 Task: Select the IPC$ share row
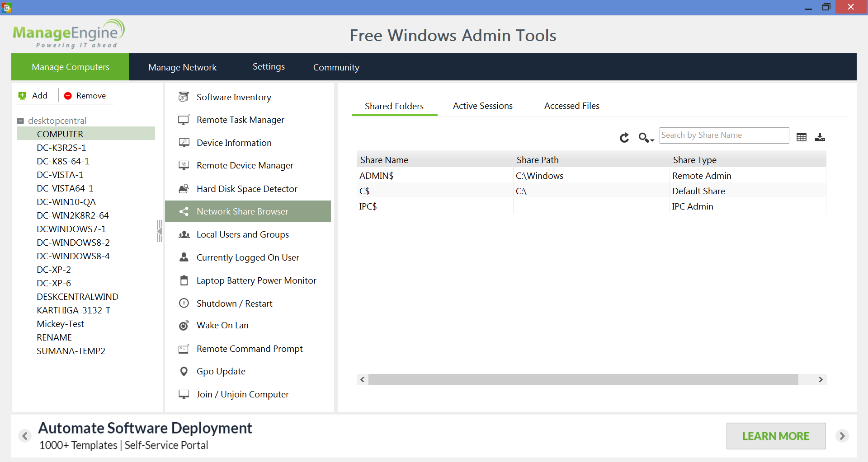(591, 206)
